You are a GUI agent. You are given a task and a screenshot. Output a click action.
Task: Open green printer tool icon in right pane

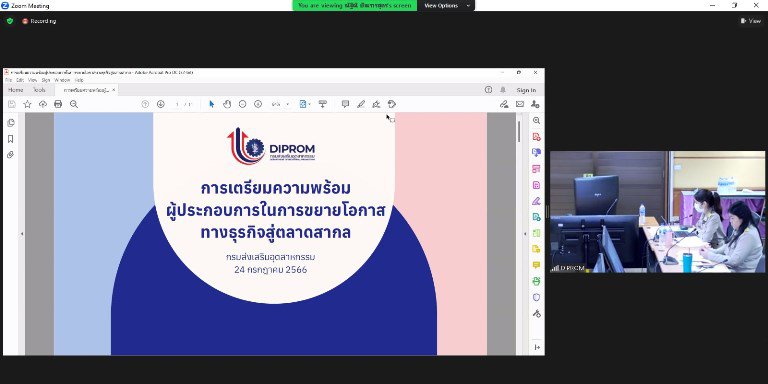click(536, 281)
